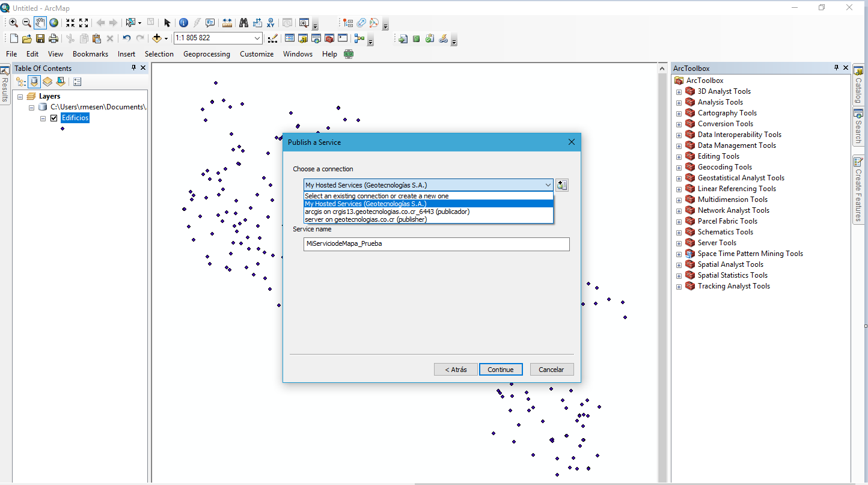Switch TOC to List By Visibility

coord(47,82)
